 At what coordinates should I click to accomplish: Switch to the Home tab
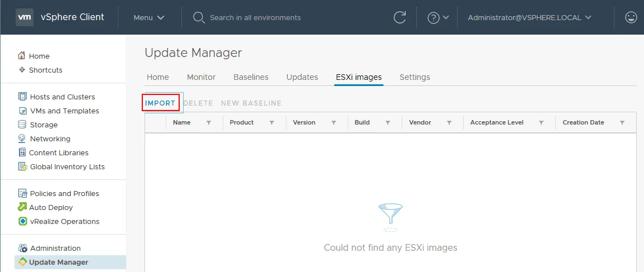pos(158,77)
